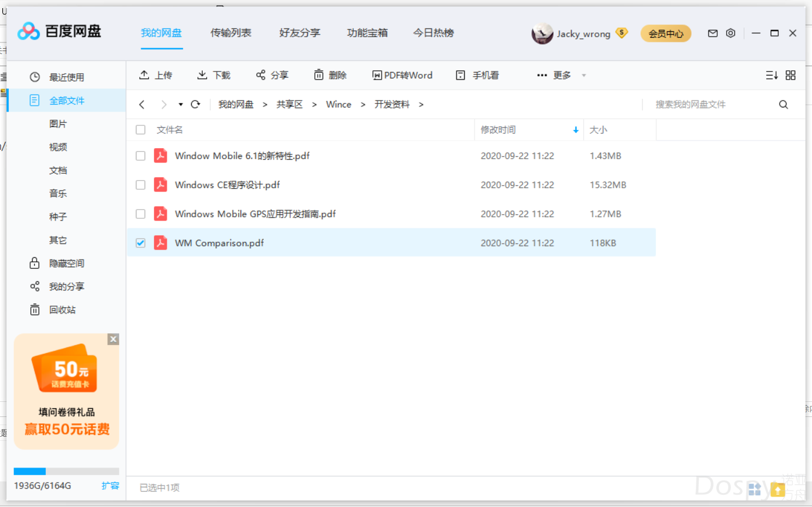This screenshot has height=507, width=812.
Task: Uncheck WM Comparison.pdf checkbox
Action: (141, 243)
